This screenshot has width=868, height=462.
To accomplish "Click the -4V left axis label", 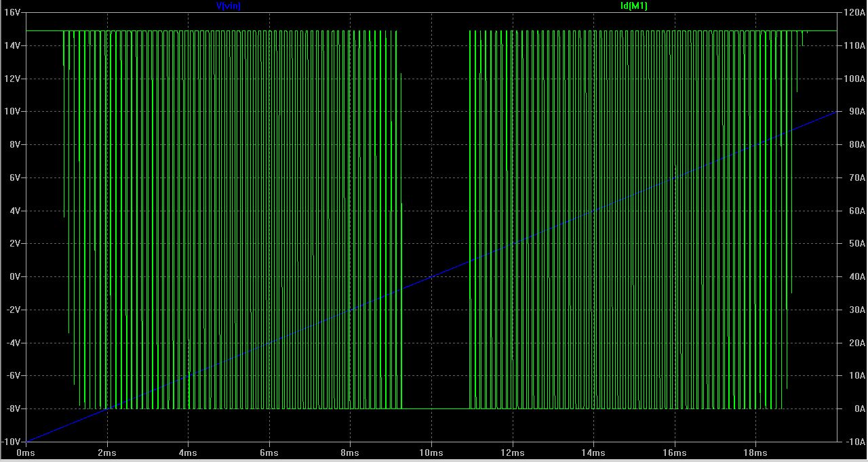I will coord(14,343).
